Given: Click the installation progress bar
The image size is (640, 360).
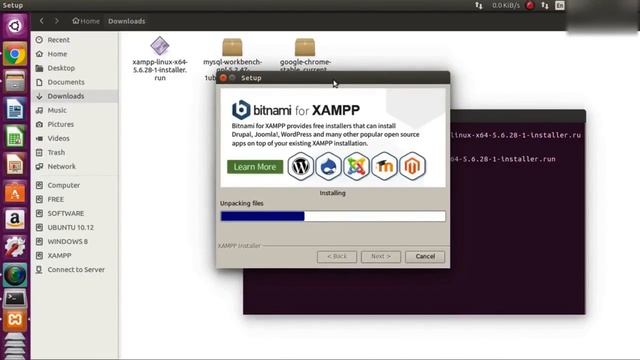Looking at the screenshot, I should (333, 216).
